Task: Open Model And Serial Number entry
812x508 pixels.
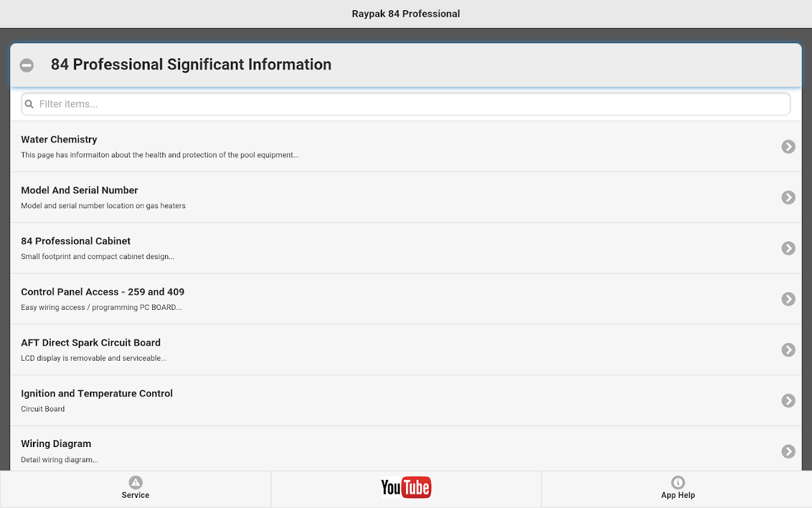Action: (x=406, y=197)
